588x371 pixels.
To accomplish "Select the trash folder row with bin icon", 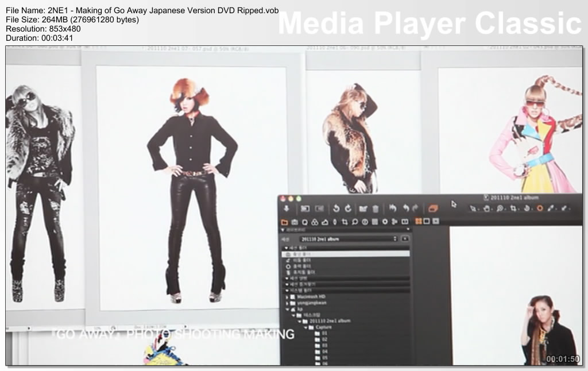I will (301, 272).
